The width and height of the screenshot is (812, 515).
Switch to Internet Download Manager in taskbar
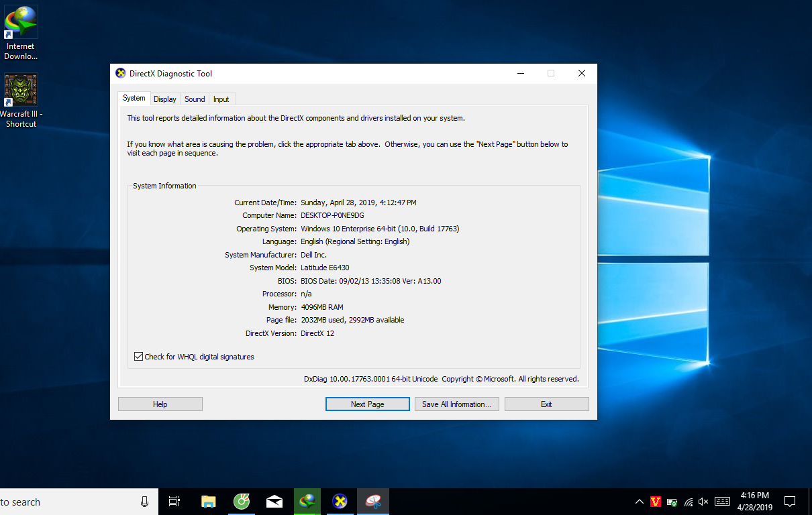(307, 502)
